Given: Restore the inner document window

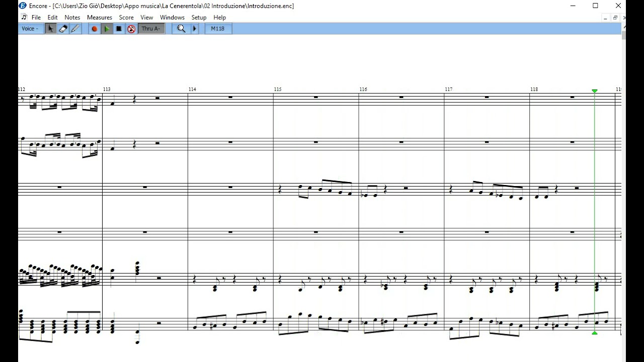Looking at the screenshot, I should coord(615,18).
